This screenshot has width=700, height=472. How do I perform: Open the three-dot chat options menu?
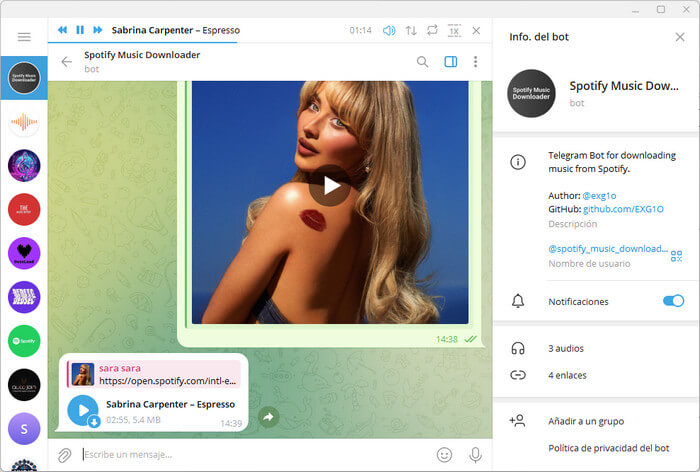[x=475, y=62]
